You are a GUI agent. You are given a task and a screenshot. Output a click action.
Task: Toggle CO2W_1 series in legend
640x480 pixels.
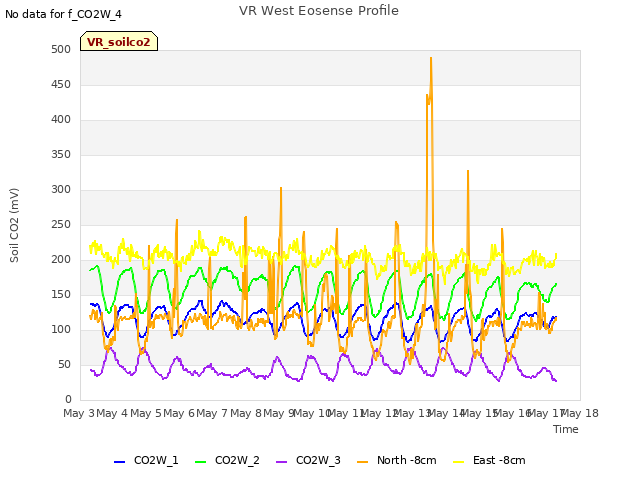146,460
